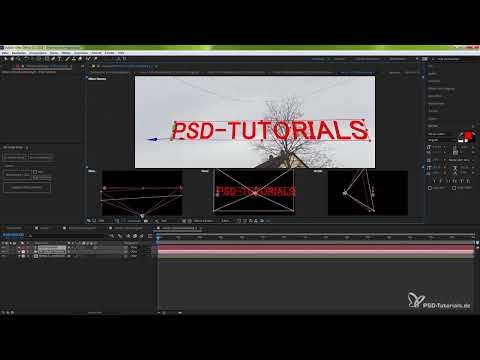The height and width of the screenshot is (360, 480).
Task: Select the Selection arrow tool
Action: pos(6,59)
